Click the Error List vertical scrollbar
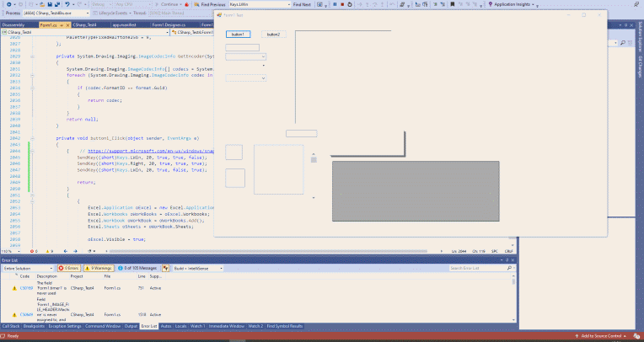Viewport: 644px width, 342px height. pos(513,297)
